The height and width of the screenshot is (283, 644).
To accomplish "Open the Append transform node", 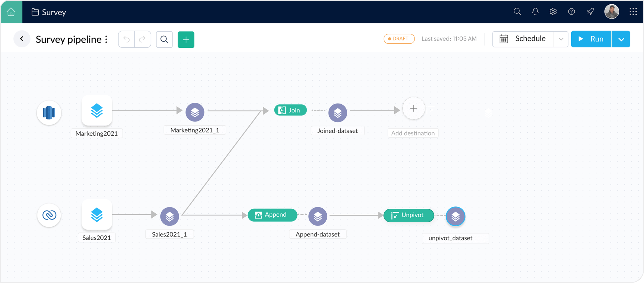I will pos(272,215).
